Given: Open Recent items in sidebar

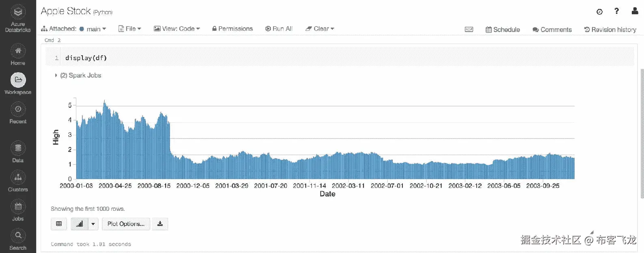Looking at the screenshot, I should click(x=18, y=113).
